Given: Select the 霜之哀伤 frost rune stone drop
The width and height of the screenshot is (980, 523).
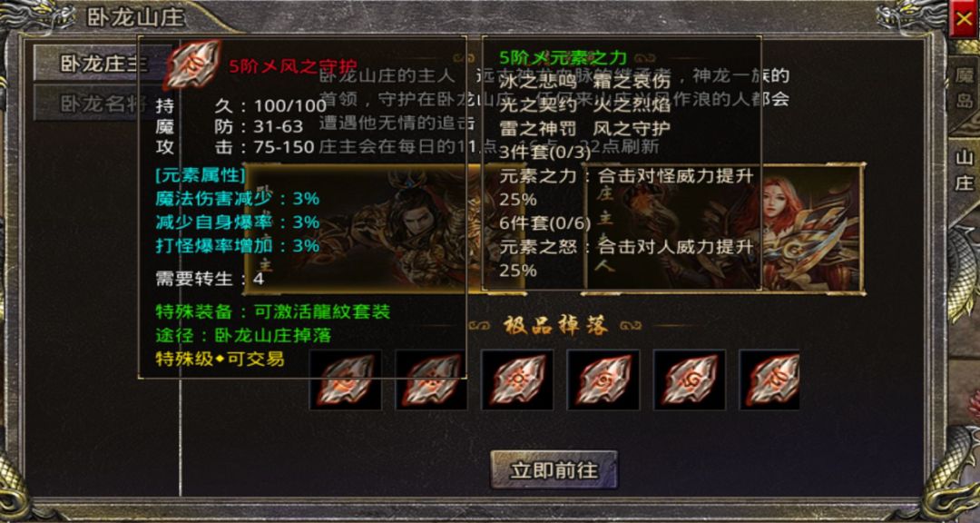Looking at the screenshot, I should click(431, 380).
